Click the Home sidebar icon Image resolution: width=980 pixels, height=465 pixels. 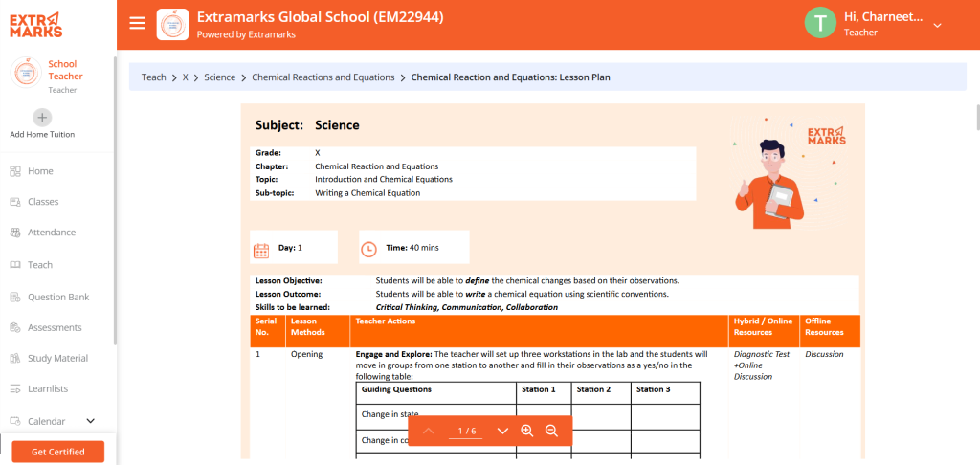(x=15, y=170)
